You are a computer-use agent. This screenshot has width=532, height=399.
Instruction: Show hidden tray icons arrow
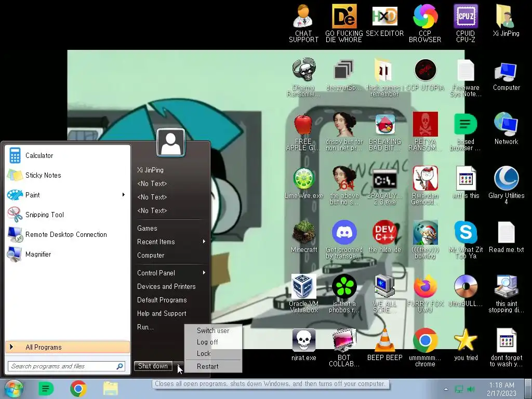coord(446,389)
